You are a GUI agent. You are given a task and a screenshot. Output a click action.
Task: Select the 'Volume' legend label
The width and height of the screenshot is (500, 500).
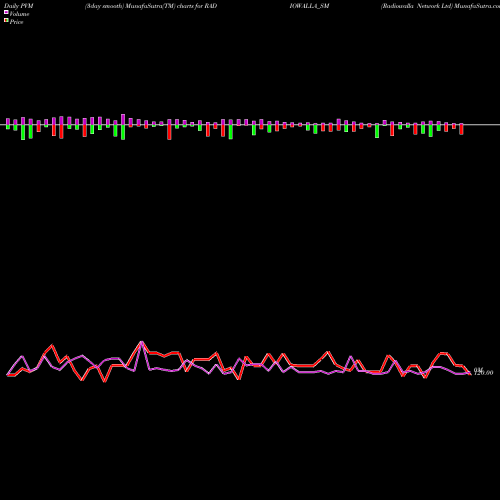pyautogui.click(x=19, y=14)
